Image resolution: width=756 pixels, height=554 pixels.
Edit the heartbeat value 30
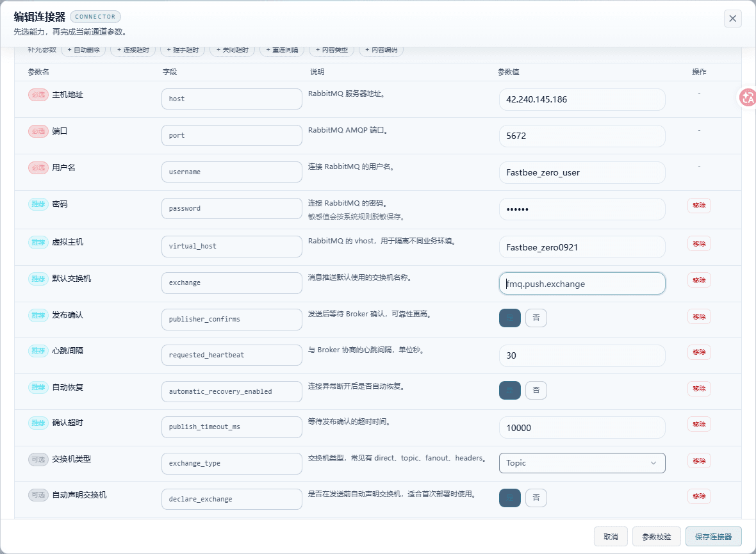click(x=582, y=355)
